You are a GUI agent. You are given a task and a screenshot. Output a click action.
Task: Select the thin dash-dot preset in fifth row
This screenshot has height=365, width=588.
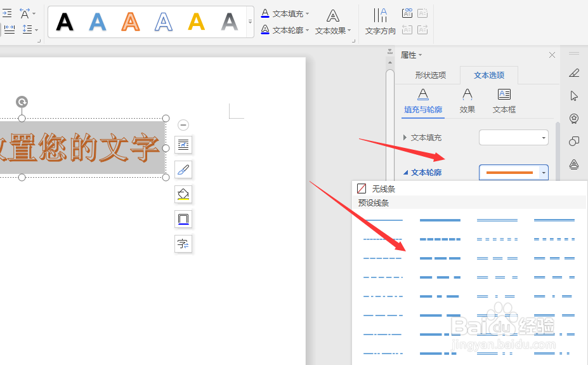coord(383,296)
